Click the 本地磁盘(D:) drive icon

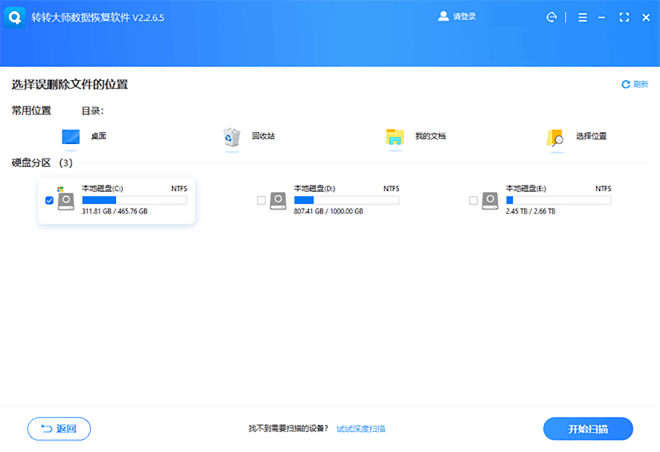coord(278,200)
